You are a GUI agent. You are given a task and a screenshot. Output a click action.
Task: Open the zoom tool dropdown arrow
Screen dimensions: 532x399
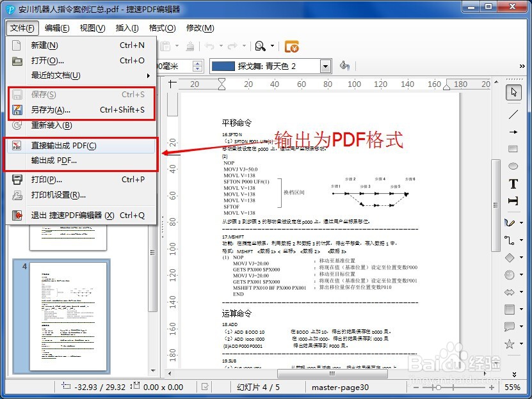pos(272,46)
